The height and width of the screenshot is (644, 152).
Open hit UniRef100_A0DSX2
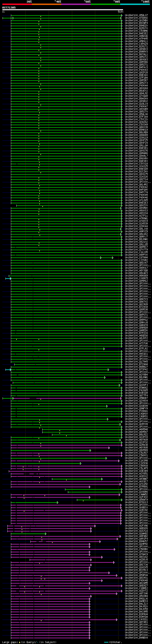pyautogui.click(x=137, y=476)
